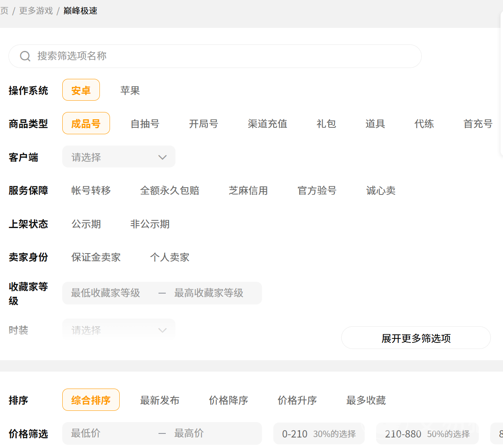
Task: Pick the 210-880 price range shortcut
Action: [427, 434]
